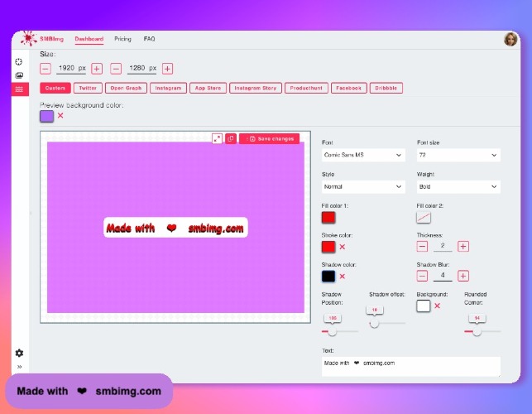
Task: Click the Thickness value field
Action: coord(443,246)
